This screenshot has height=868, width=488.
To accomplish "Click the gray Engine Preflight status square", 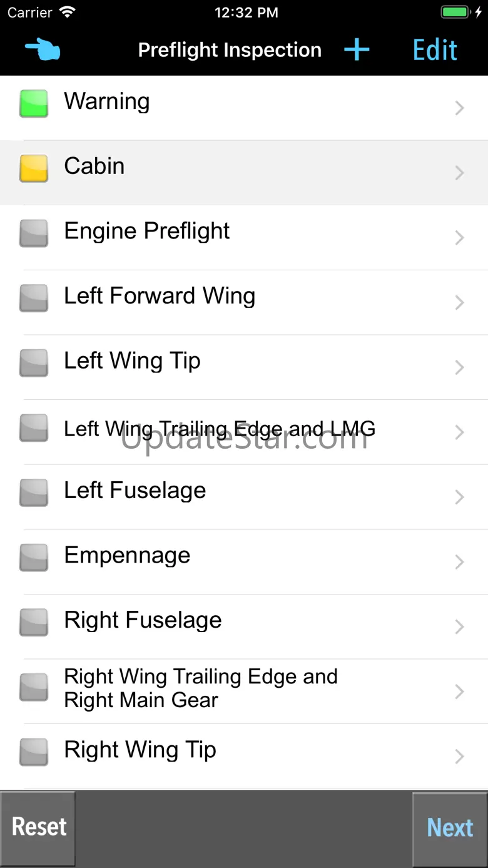I will coord(34,233).
